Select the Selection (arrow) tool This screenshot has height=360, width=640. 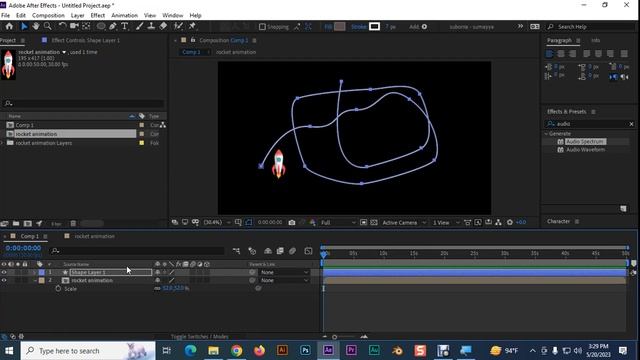(24, 27)
